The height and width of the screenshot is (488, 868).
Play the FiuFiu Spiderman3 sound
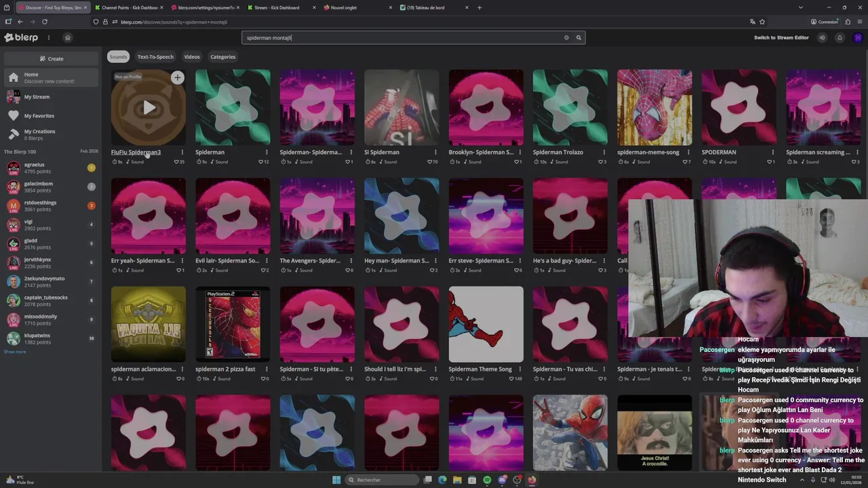149,108
